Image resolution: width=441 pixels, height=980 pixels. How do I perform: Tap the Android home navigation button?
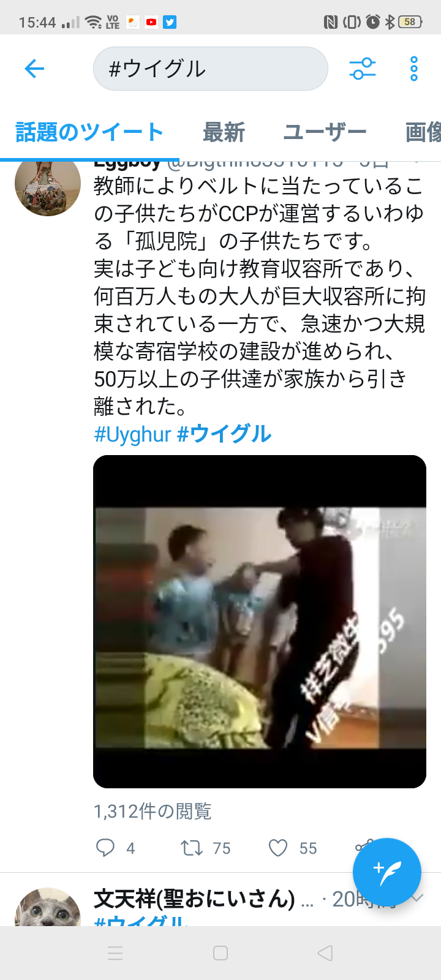click(x=221, y=953)
